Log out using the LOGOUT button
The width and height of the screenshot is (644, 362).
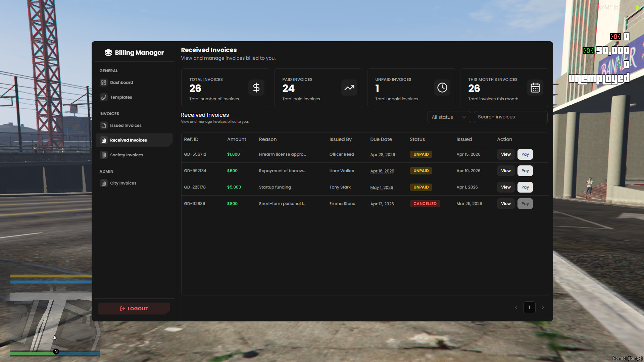point(134,309)
